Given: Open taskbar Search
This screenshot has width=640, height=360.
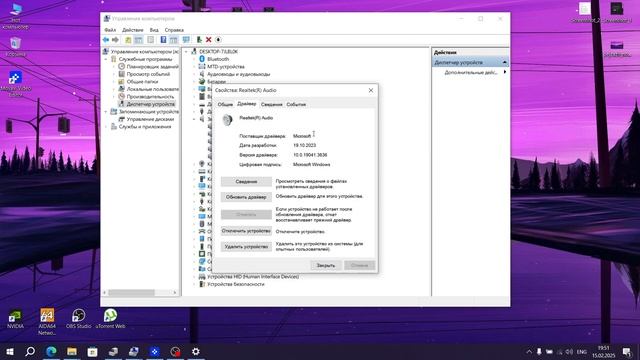Looking at the screenshot, I should 30,351.
